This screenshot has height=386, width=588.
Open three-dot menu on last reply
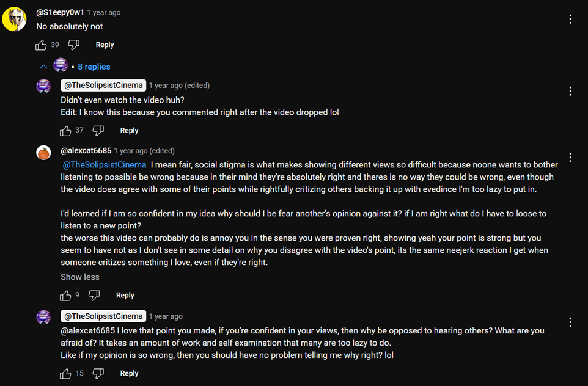pos(570,322)
